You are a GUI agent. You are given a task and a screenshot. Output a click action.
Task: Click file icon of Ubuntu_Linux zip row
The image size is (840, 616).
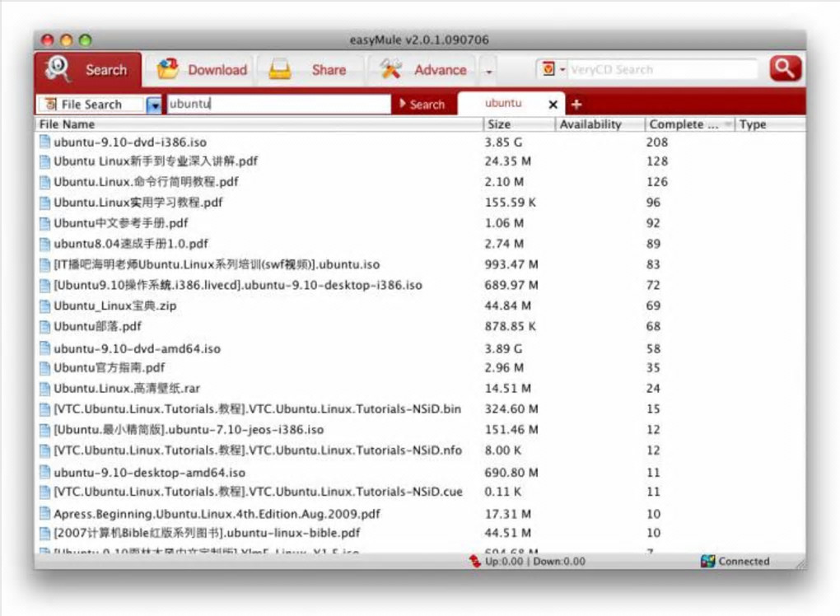(45, 306)
